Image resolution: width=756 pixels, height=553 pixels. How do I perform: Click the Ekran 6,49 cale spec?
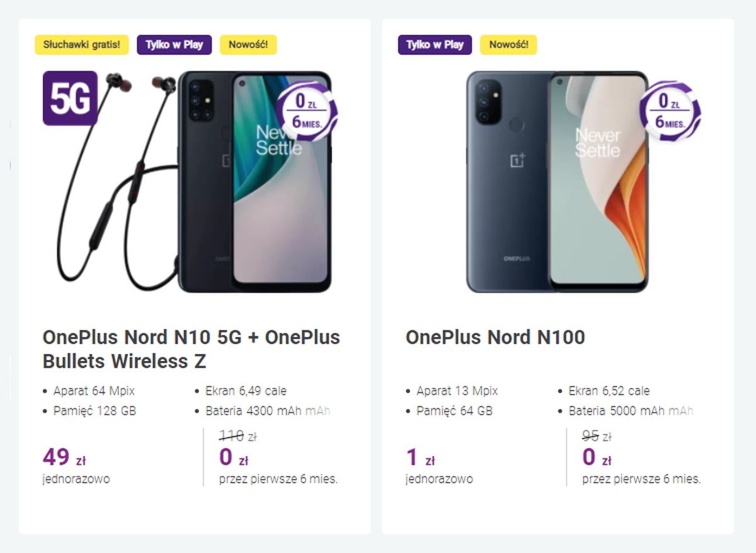tap(246, 391)
